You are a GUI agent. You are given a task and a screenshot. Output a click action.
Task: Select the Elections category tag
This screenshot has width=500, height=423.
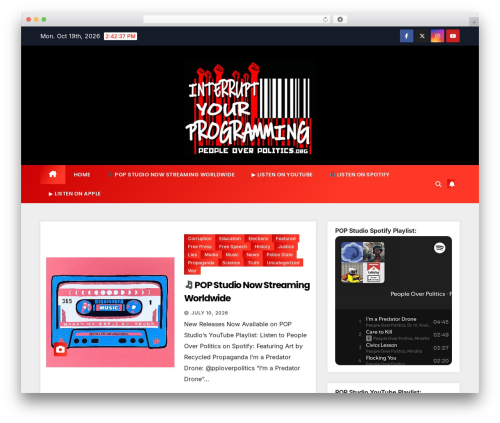coord(258,238)
